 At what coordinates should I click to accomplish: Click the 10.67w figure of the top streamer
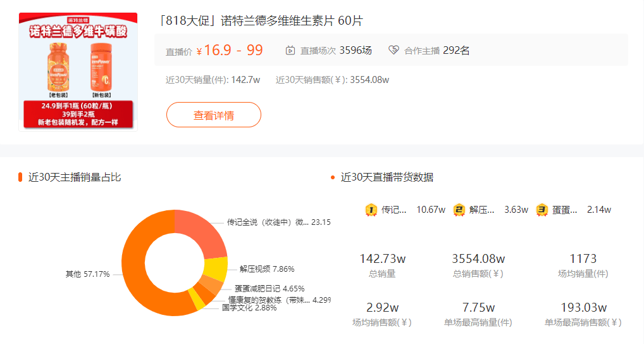(431, 210)
